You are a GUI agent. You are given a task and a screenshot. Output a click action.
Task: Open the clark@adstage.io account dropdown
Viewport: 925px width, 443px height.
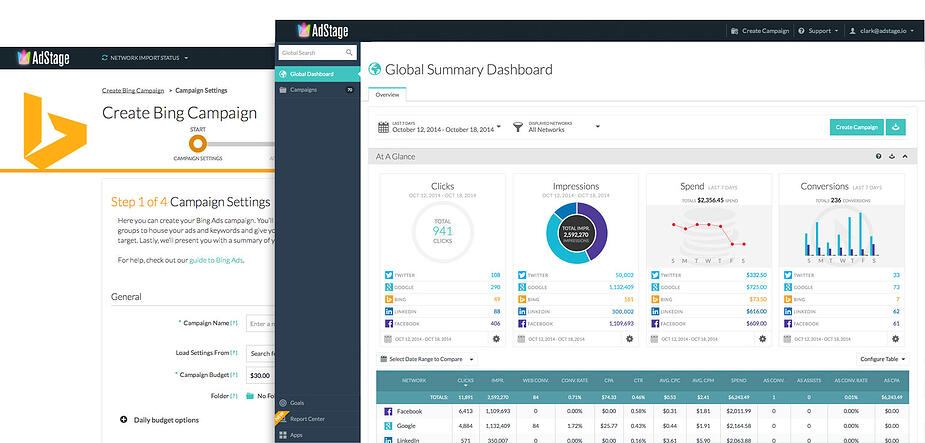pyautogui.click(x=882, y=31)
